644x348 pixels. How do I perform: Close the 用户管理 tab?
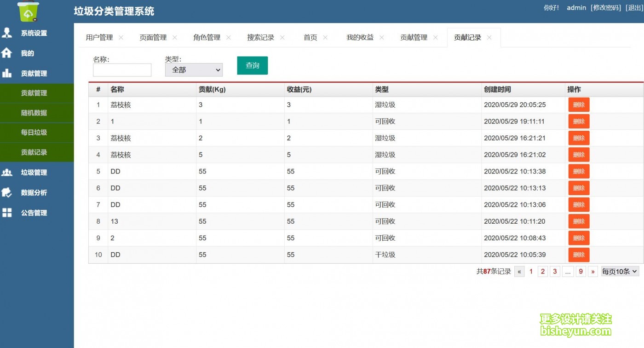(x=121, y=38)
